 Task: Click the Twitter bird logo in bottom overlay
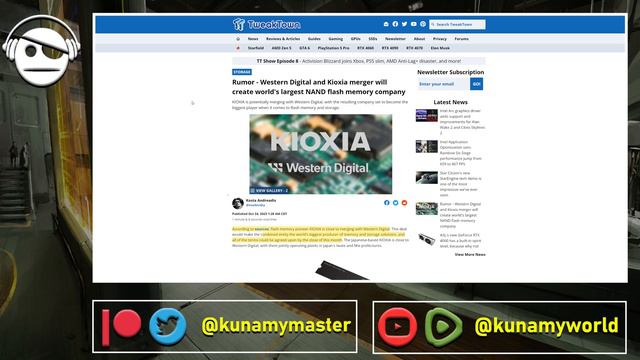(x=167, y=327)
